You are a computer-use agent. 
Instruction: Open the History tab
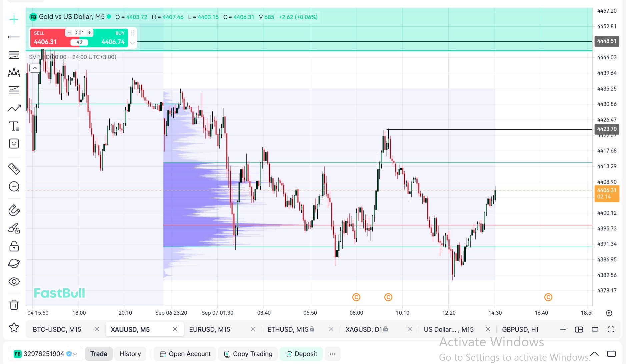tap(130, 354)
